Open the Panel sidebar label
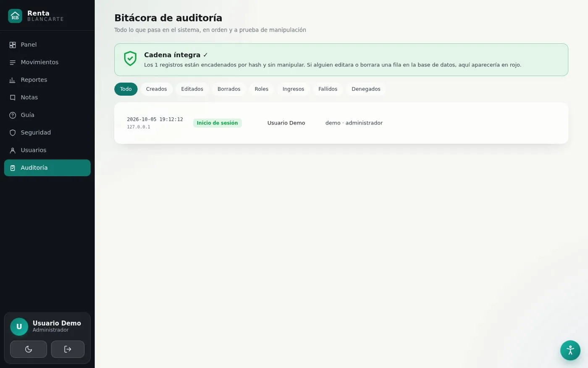The width and height of the screenshot is (588, 368). pyautogui.click(x=29, y=45)
